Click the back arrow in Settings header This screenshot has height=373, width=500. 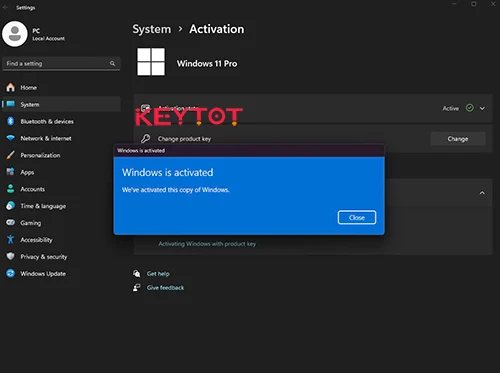(5, 7)
